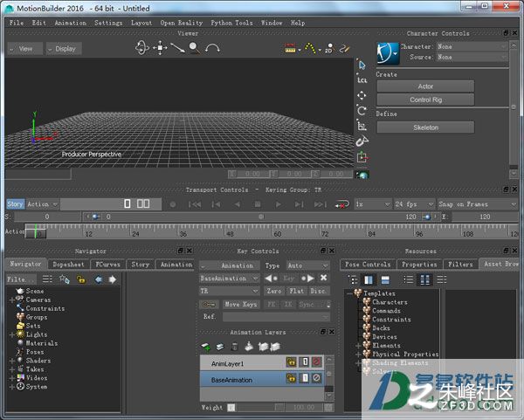Open the Source None dropdown
Screen dimensions: 524x420
click(x=472, y=57)
